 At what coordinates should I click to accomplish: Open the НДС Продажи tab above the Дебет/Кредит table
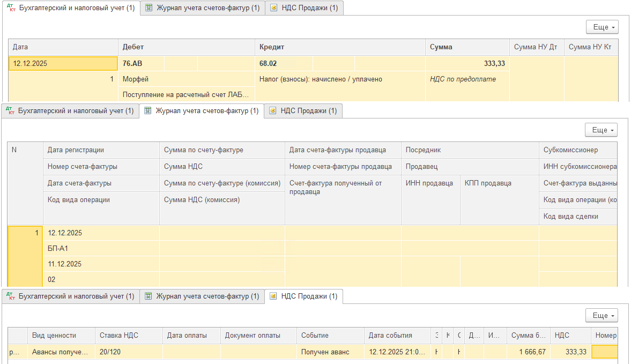coord(304,8)
